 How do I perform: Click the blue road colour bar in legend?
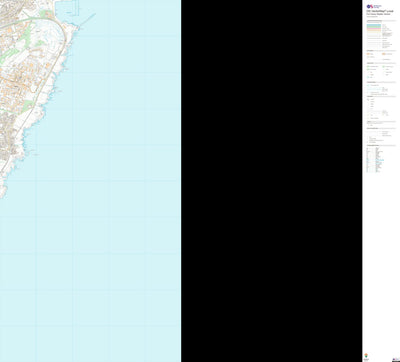point(374,25)
